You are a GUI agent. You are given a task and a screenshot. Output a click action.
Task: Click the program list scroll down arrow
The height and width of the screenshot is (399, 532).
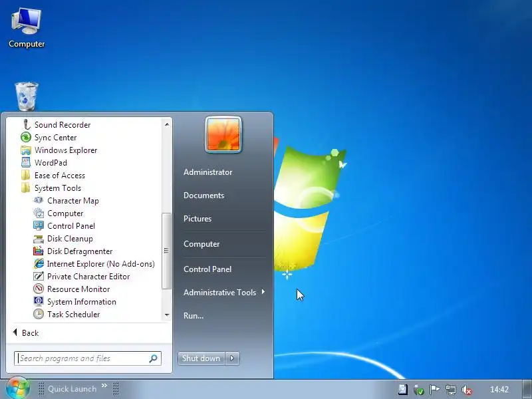coord(167,315)
